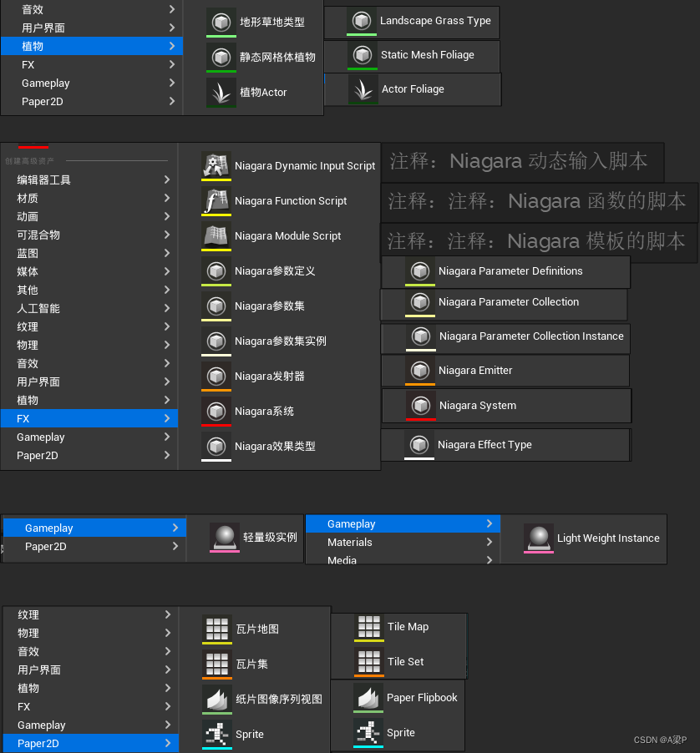Select the 纸片图像序列视图 flipbook icon
Image resolution: width=700 pixels, height=753 pixels.
click(x=217, y=700)
